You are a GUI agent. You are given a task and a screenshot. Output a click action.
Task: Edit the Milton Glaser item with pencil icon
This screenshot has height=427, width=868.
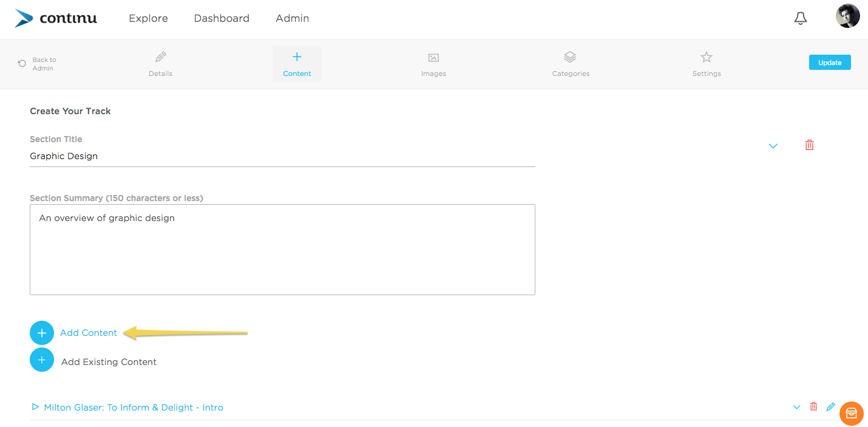point(831,406)
